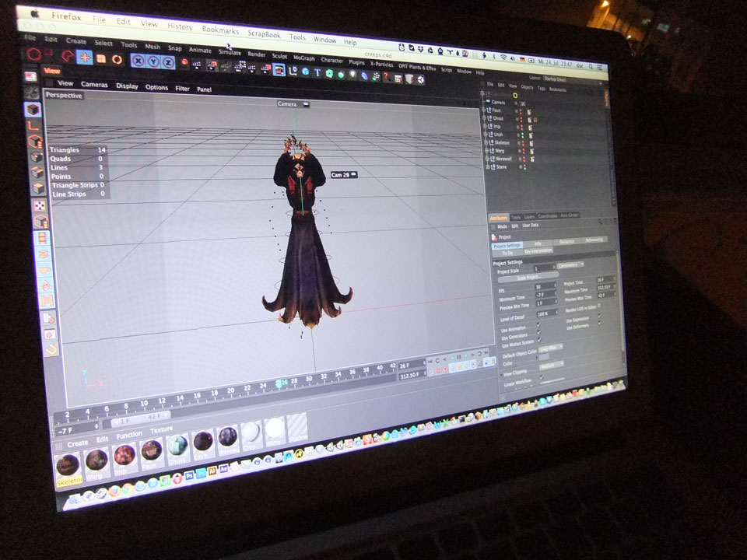Open the MoGraph menu

click(303, 58)
